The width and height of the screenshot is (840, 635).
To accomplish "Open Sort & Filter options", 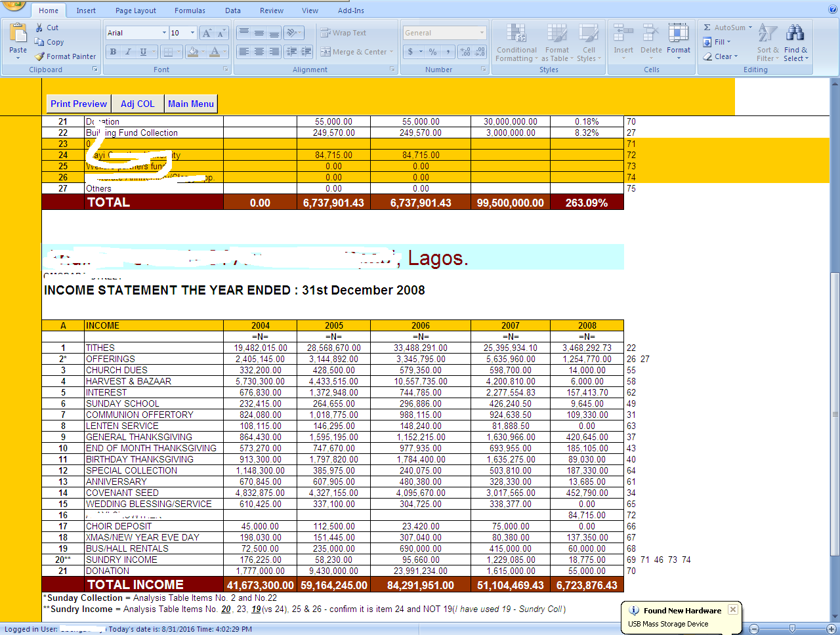I will (x=768, y=43).
